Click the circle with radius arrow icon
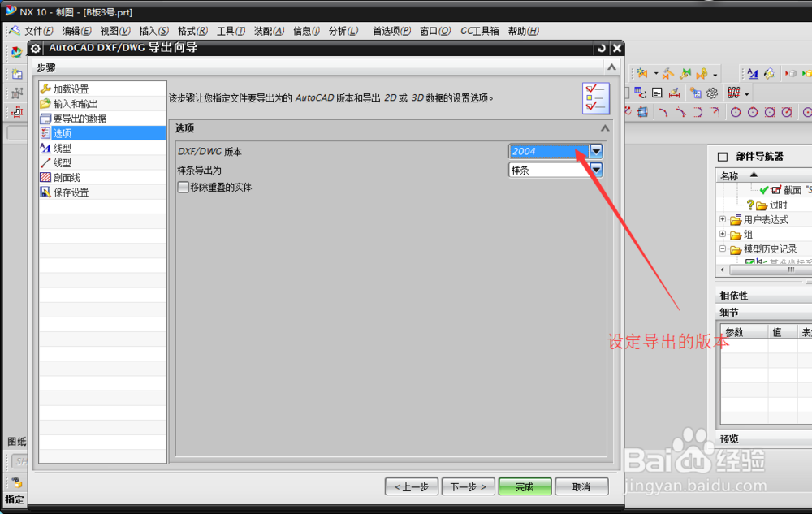This screenshot has height=514, width=812. pos(787,112)
